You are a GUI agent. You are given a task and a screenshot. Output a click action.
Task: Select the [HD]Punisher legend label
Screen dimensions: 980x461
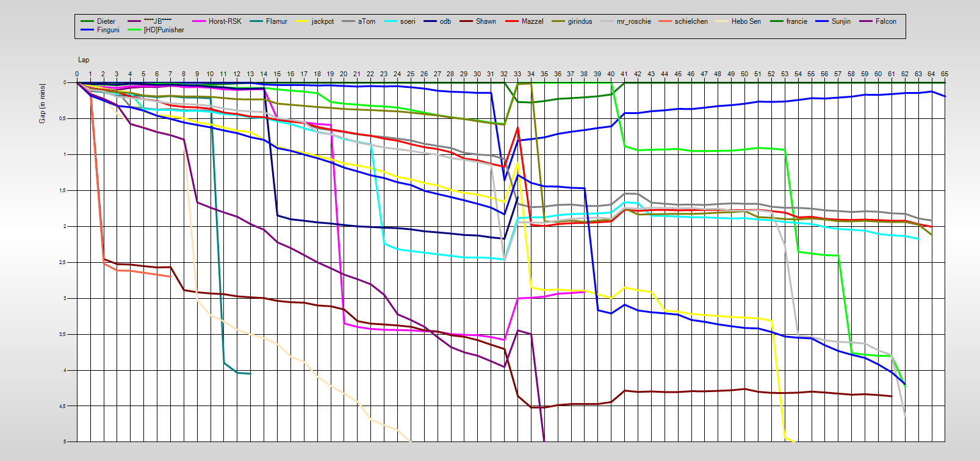164,30
